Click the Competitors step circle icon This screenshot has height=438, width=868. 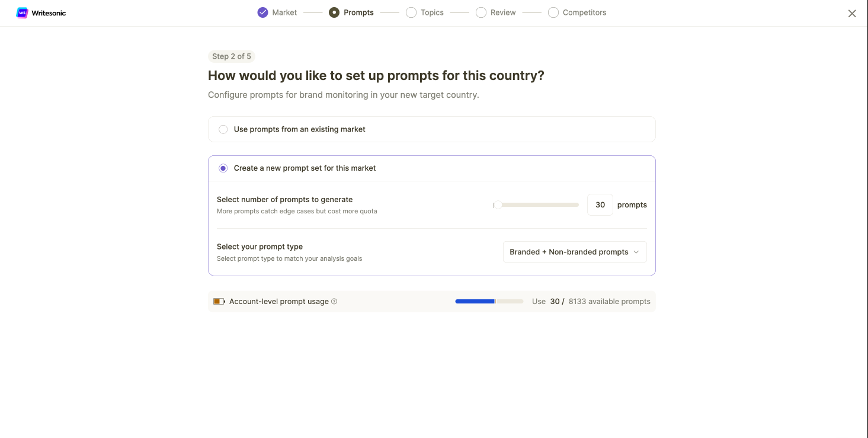[x=553, y=12]
